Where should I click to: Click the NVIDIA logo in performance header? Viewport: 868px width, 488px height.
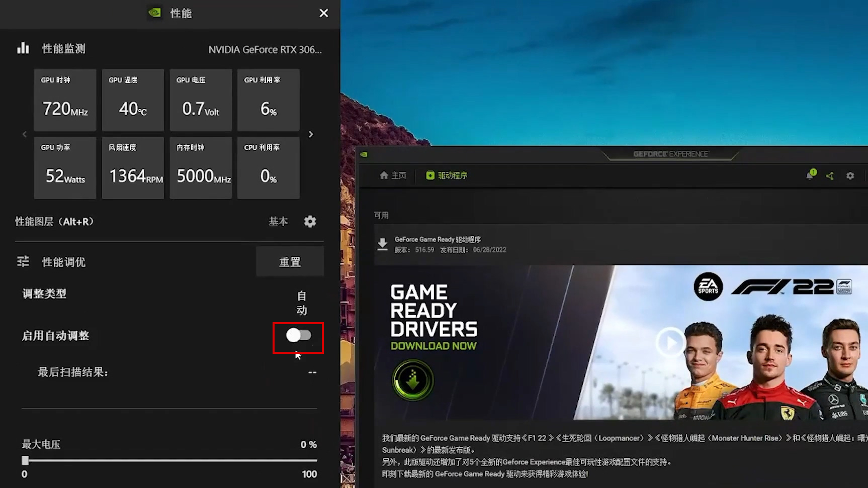155,13
